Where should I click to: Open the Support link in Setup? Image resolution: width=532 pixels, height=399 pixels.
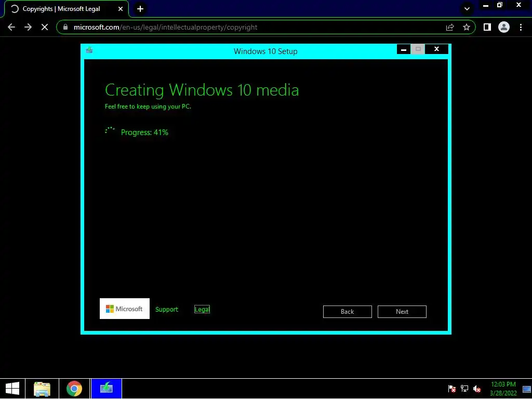coord(167,310)
